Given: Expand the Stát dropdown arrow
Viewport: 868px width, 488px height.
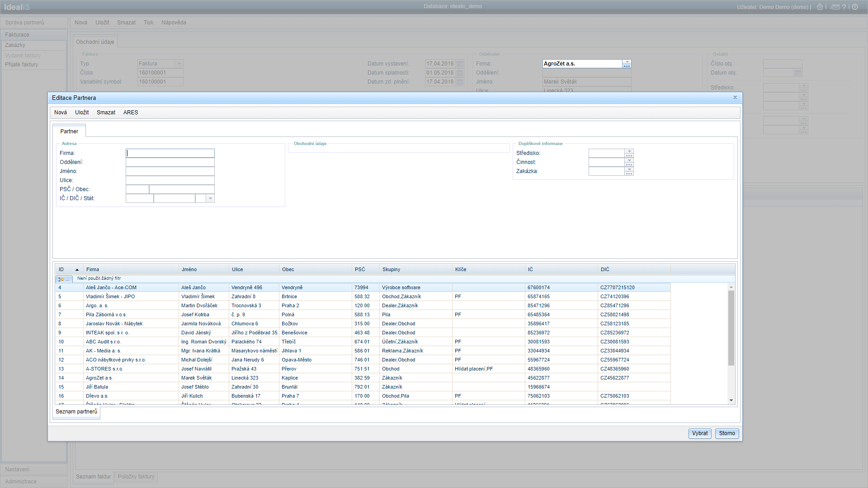Looking at the screenshot, I should click(x=210, y=198).
